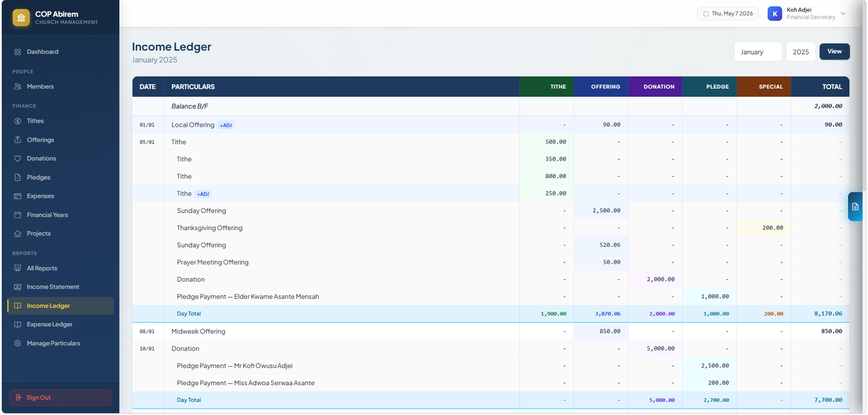Viewport: 868px width, 415px height.
Task: Click the 8,170.06 day total
Action: pyautogui.click(x=828, y=314)
